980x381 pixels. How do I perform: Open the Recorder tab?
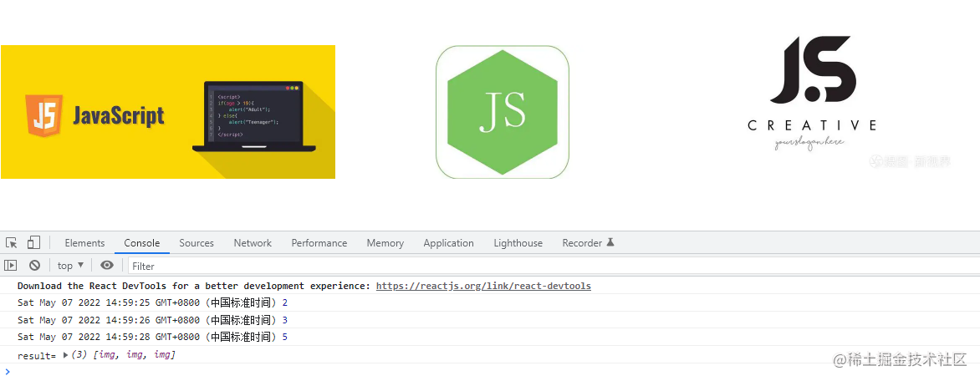582,243
